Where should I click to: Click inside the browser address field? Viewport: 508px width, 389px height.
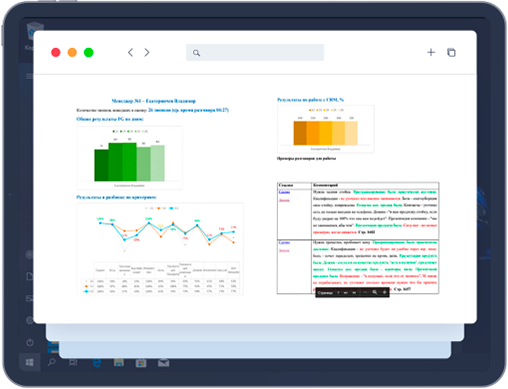[x=255, y=52]
